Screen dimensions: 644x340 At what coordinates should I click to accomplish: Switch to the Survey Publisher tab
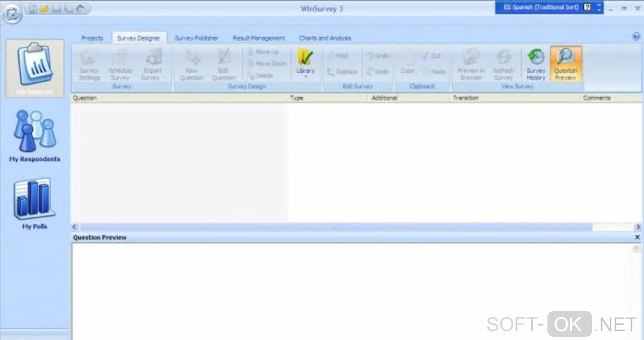[x=196, y=38]
